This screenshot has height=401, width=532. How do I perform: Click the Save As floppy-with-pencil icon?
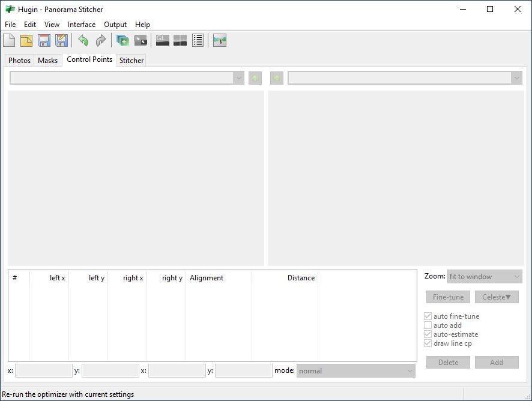61,40
